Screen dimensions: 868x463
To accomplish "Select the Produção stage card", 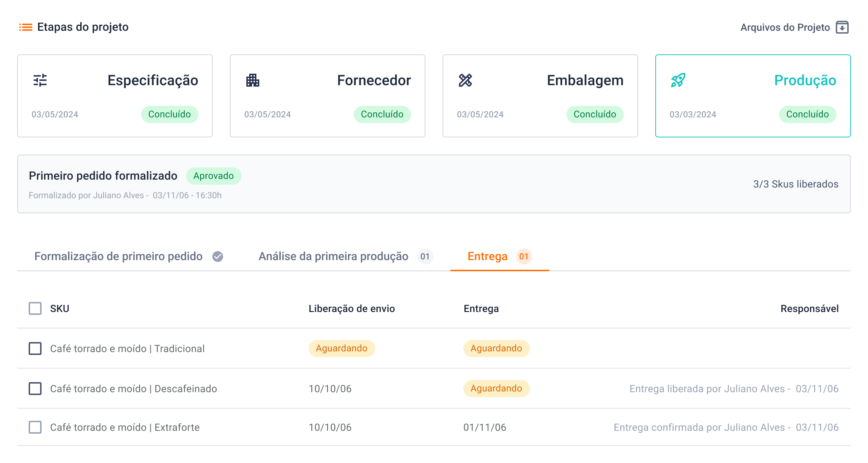I will [753, 96].
